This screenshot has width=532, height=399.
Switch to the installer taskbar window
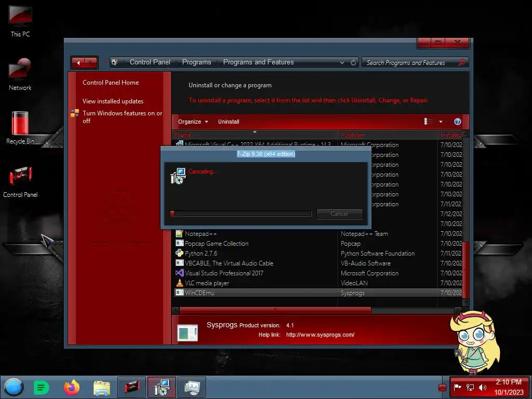162,387
